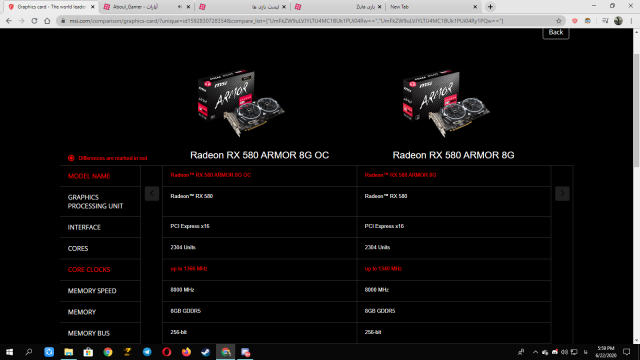Switch to the Zula tab
Viewport: 640px width, 360px height.
click(337, 7)
